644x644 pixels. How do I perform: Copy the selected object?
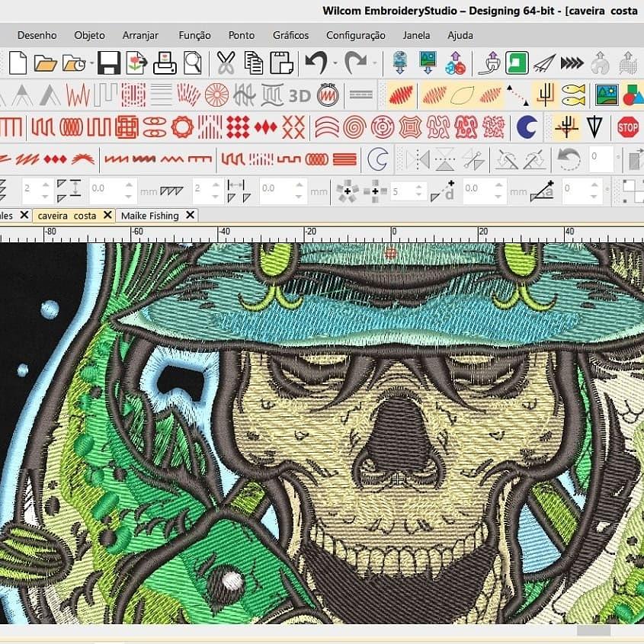[254, 62]
